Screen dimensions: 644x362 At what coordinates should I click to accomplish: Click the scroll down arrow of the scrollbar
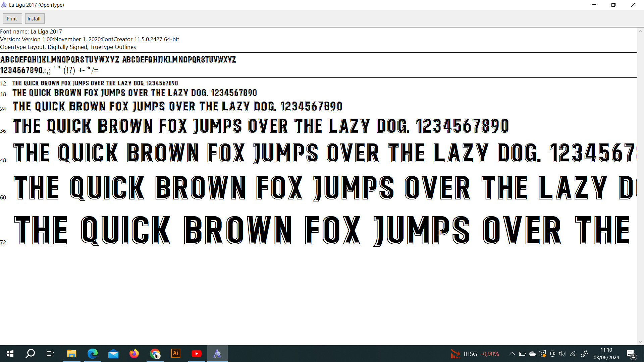point(640,342)
